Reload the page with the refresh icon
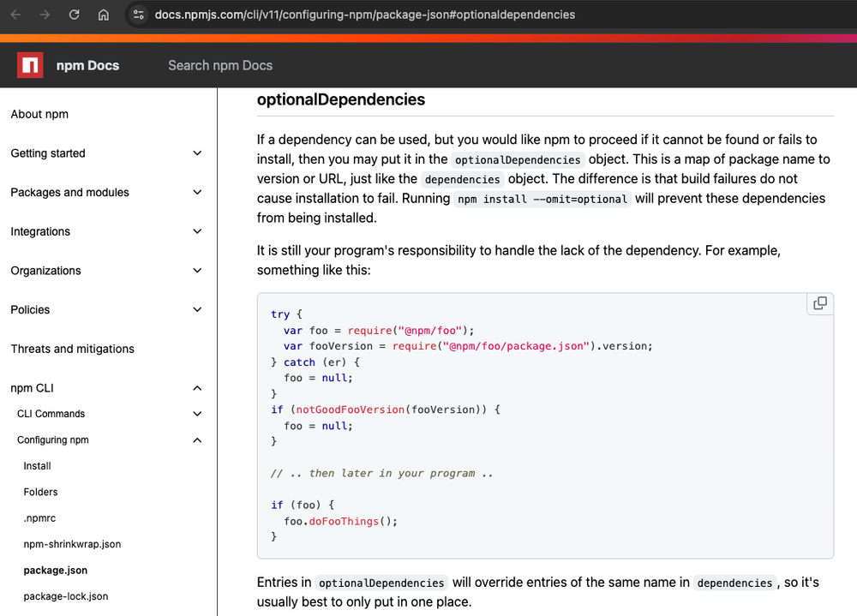Image resolution: width=857 pixels, height=616 pixels. pos(75,15)
